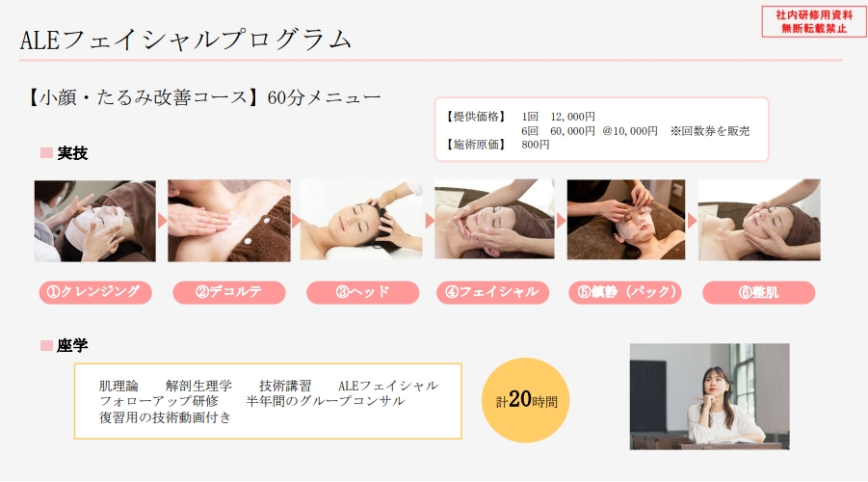
Task: Click the ⑤鎮静(パック) label
Action: click(625, 292)
